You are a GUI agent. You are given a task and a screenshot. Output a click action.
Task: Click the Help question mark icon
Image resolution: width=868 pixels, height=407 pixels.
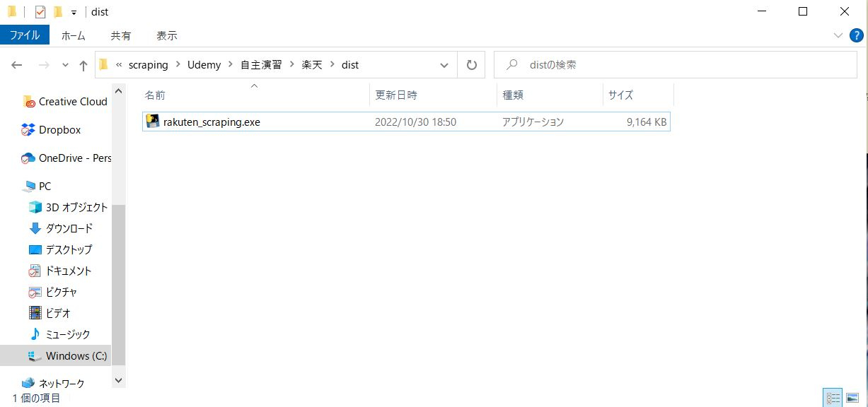point(856,35)
